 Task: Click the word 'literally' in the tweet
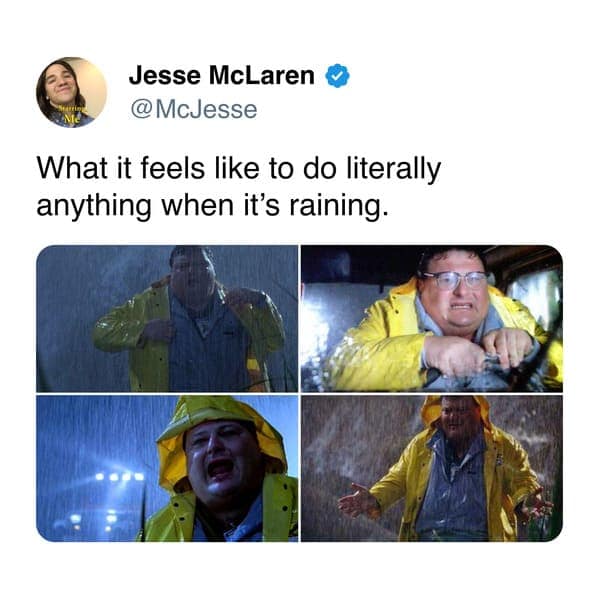[393, 169]
